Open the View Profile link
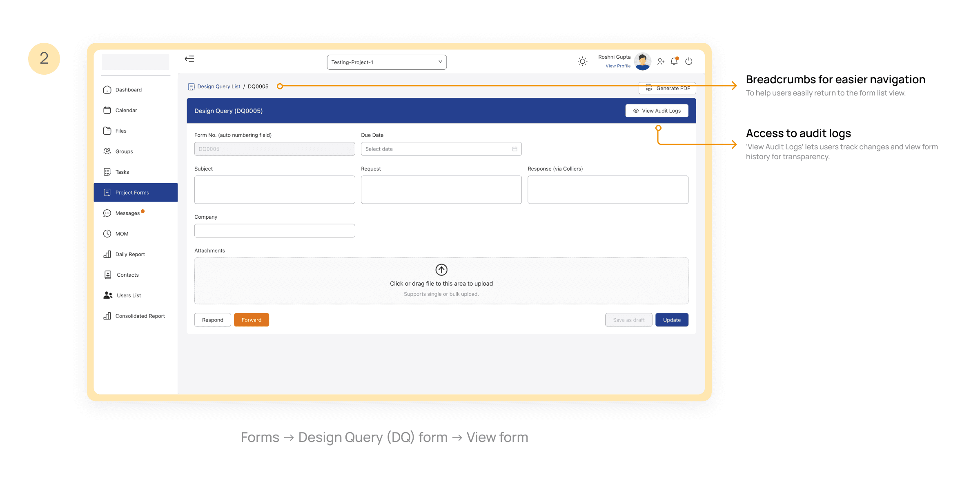Image resolution: width=980 pixels, height=486 pixels. click(x=618, y=66)
